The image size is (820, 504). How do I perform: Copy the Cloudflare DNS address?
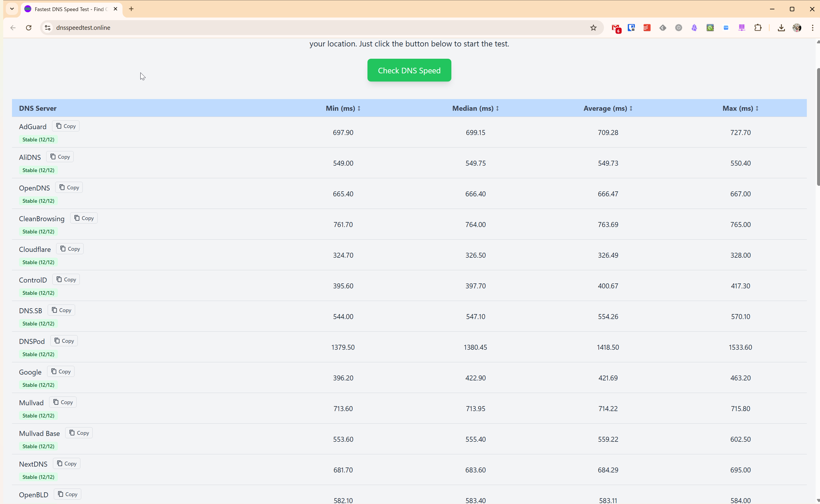tap(70, 249)
